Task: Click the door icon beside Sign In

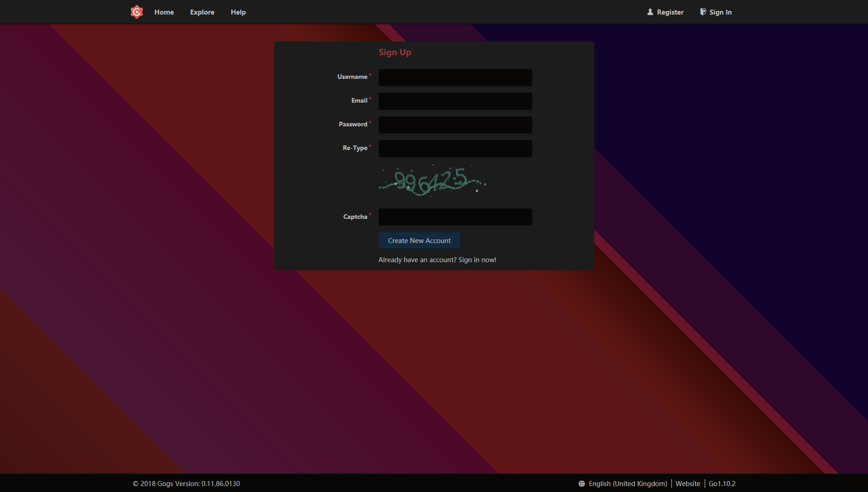Action: (703, 12)
